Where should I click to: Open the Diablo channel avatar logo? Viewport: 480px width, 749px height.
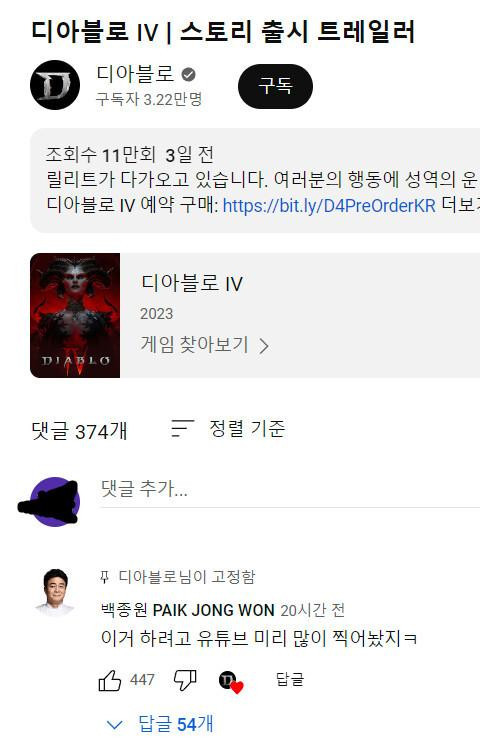(x=55, y=86)
